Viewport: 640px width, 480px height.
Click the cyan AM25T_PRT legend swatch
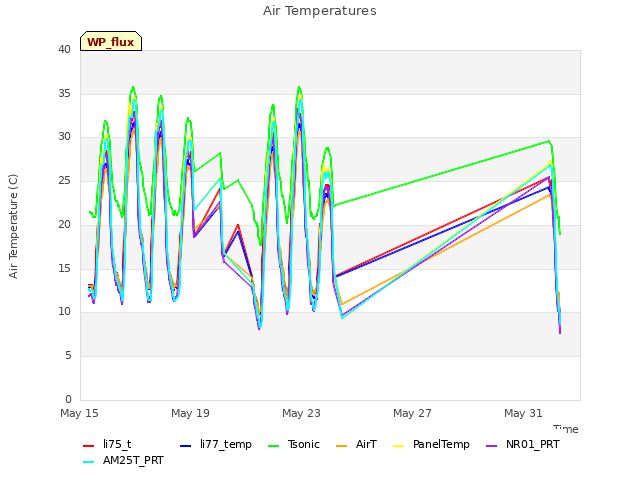(x=89, y=462)
